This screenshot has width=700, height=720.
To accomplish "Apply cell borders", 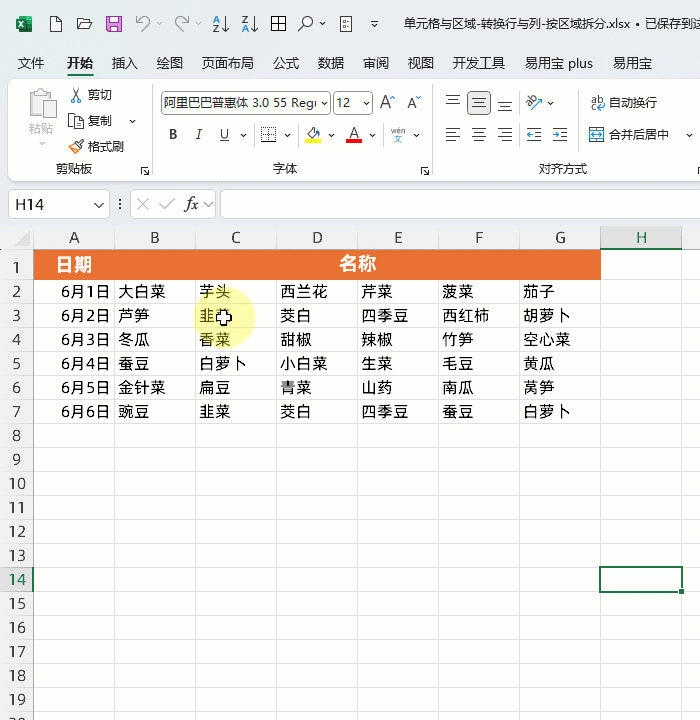I will (x=268, y=135).
